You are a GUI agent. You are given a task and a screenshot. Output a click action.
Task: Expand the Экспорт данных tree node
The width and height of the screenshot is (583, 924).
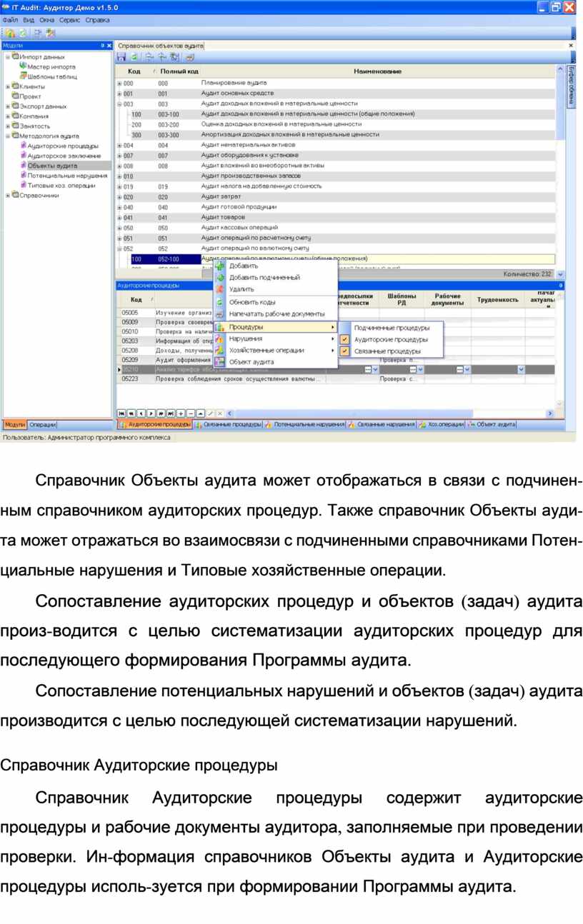7,106
